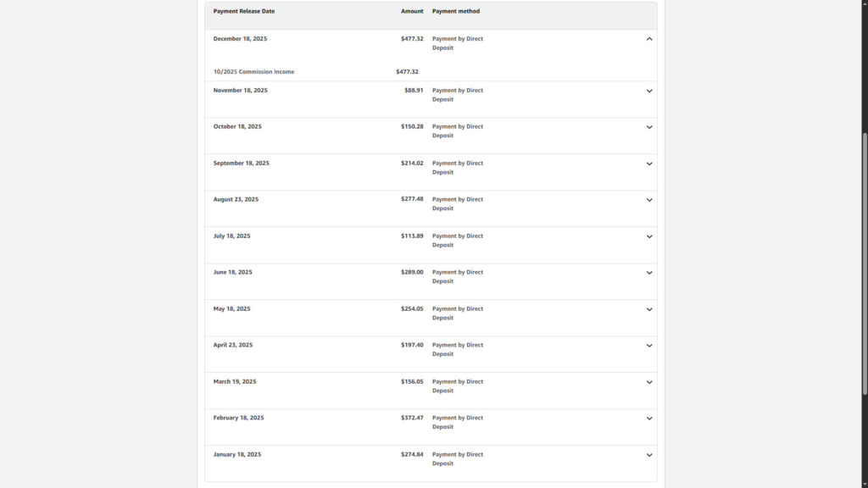The image size is (868, 488).
Task: Expand the August 23, 2025 payment row
Action: coord(649,200)
